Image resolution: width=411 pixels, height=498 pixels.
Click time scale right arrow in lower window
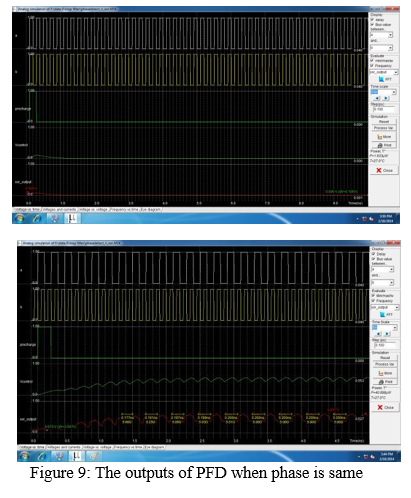pyautogui.click(x=387, y=334)
